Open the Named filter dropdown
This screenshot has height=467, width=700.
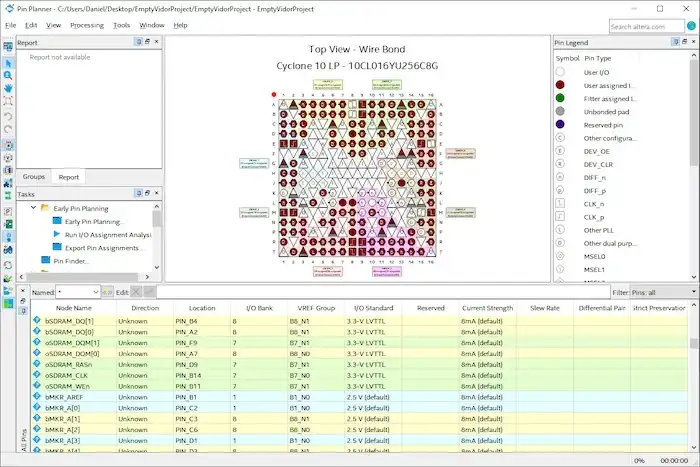[96, 291]
